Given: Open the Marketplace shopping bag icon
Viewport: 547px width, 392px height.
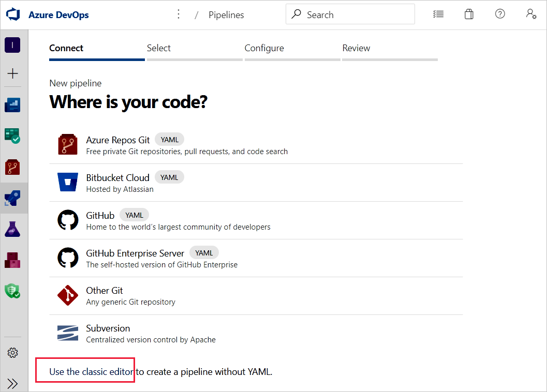Looking at the screenshot, I should coord(469,14).
